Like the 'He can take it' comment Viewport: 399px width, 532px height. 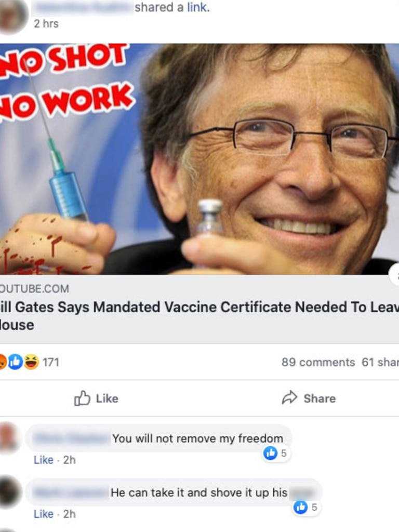44,514
